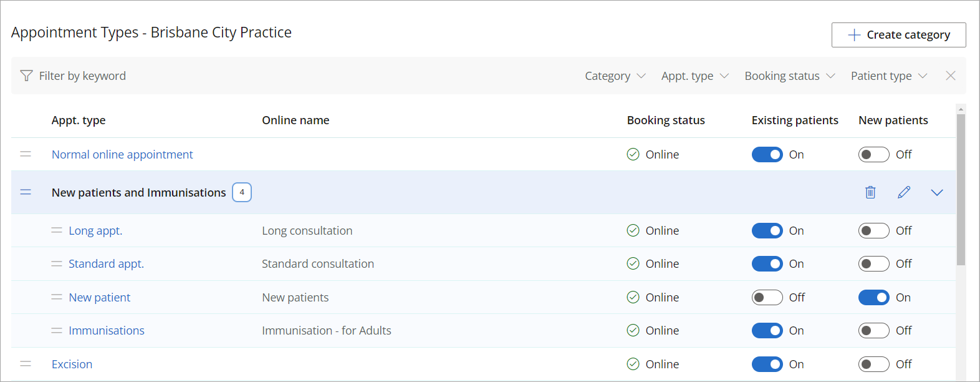Open Immunisations link
The image size is (980, 382).
(x=107, y=330)
